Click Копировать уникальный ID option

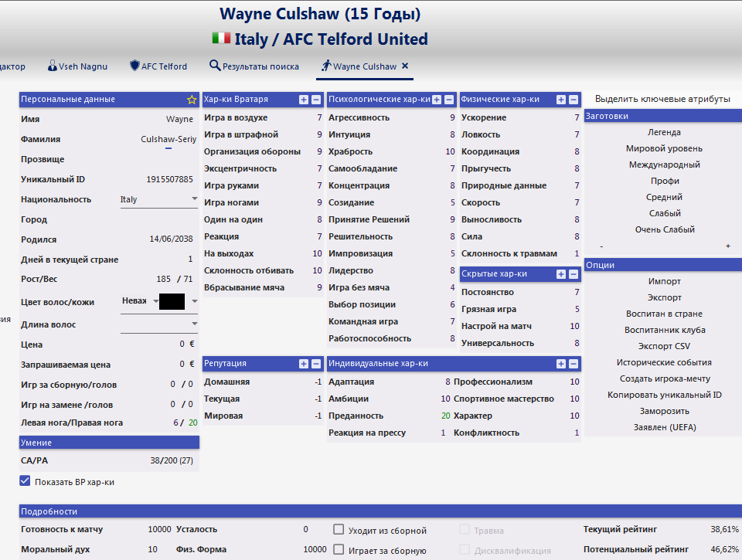click(665, 395)
